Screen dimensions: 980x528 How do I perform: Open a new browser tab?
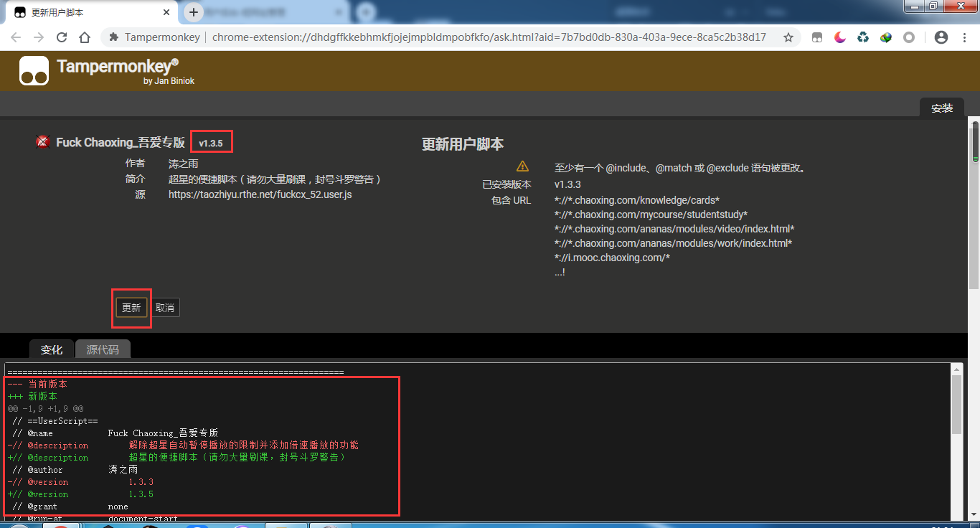point(193,12)
